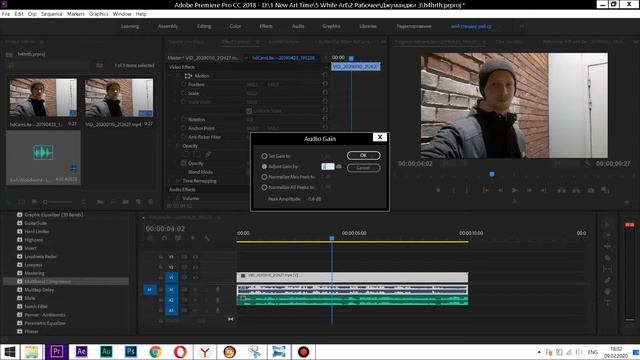
Task: Click the Adjust Gain by dB input field
Action: click(x=328, y=167)
